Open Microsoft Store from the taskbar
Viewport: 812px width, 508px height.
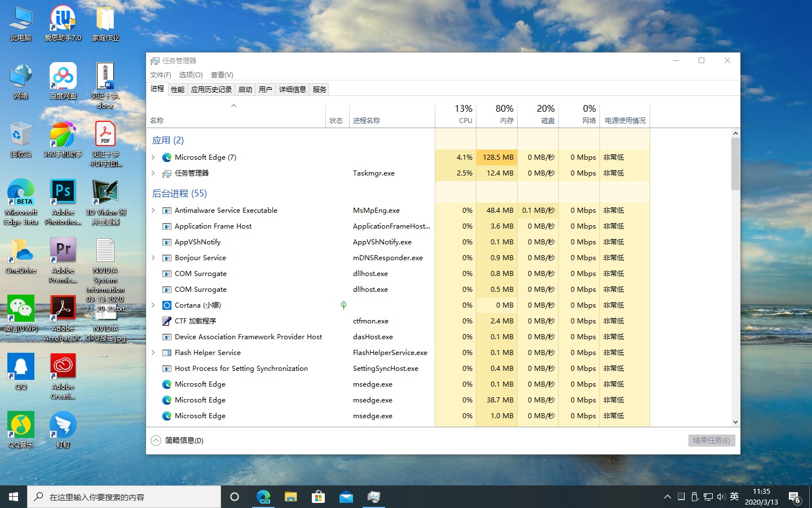(318, 497)
